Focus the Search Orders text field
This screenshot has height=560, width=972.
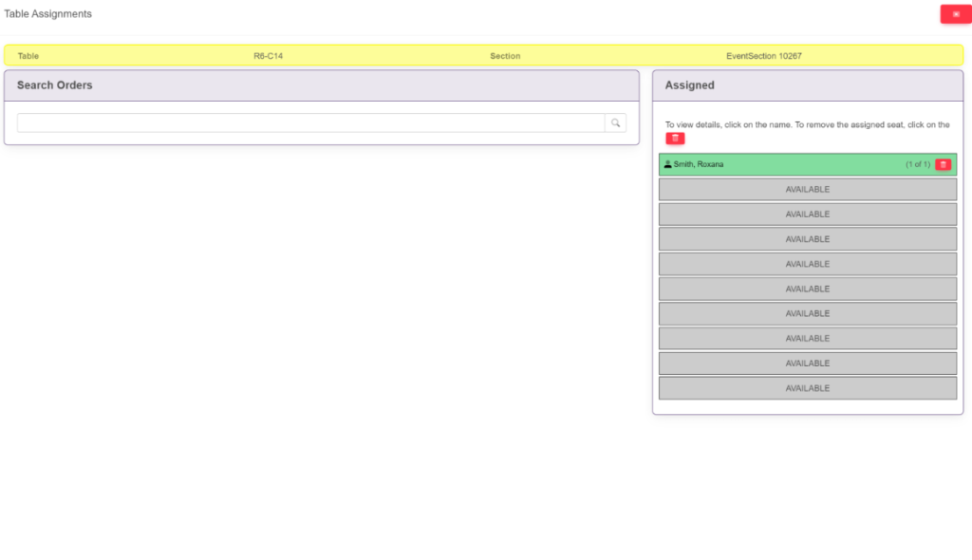click(310, 123)
